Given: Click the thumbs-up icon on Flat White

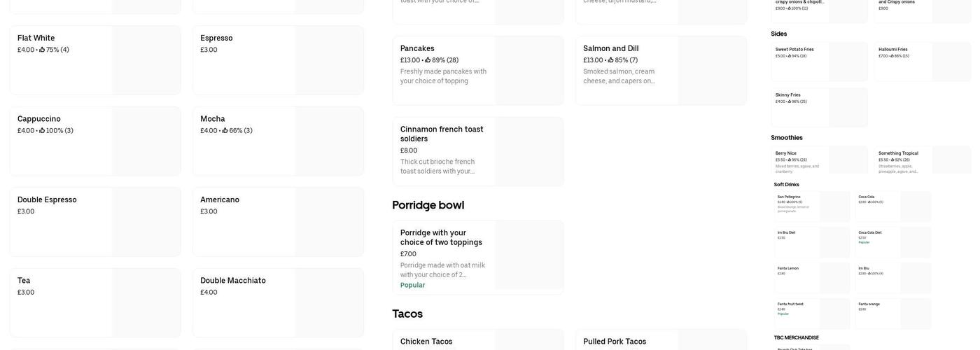Looking at the screenshot, I should pos(42,50).
